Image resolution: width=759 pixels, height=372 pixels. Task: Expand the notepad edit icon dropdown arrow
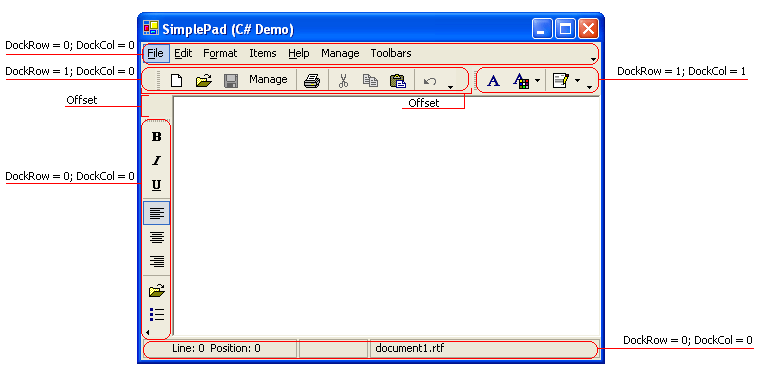click(577, 81)
